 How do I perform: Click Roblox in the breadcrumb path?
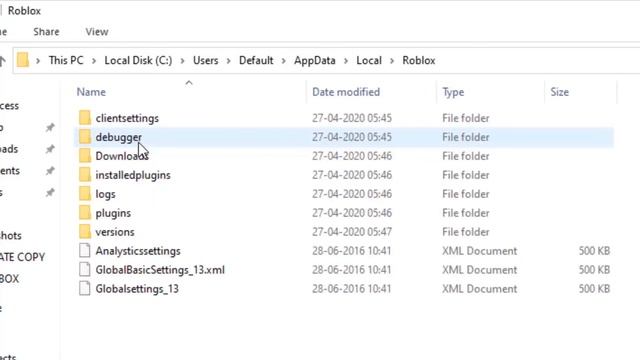click(x=419, y=60)
